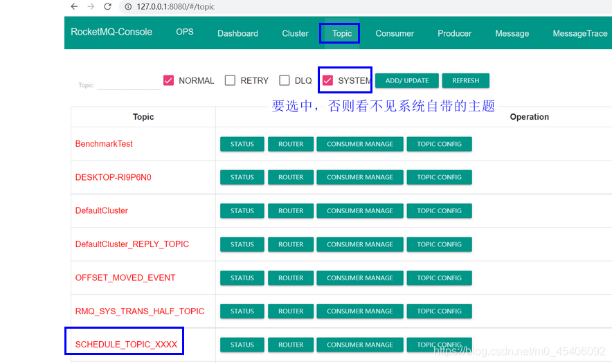Click TOPIC CONFIG for BenchmarkTest
612x364 pixels.
click(x=439, y=144)
